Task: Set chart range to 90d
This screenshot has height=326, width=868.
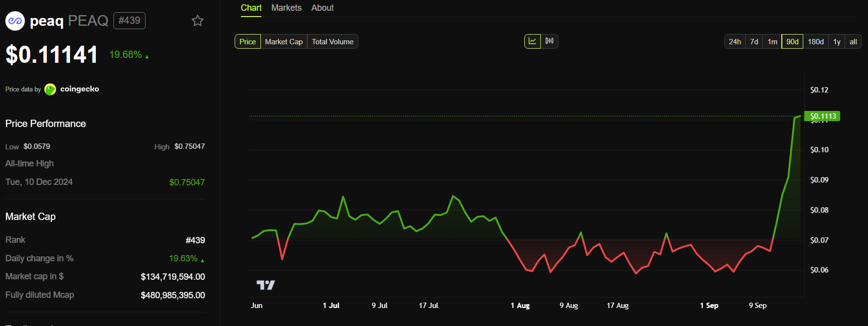Action: 793,41
